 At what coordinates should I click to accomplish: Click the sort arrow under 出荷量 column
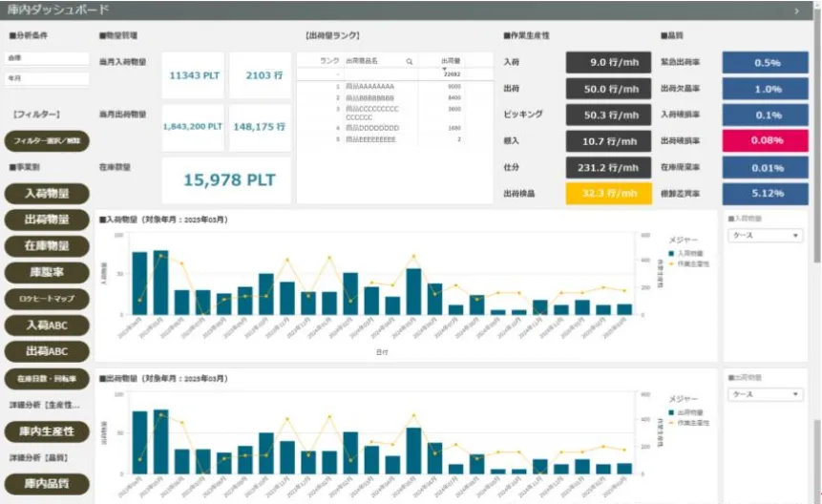click(x=443, y=68)
